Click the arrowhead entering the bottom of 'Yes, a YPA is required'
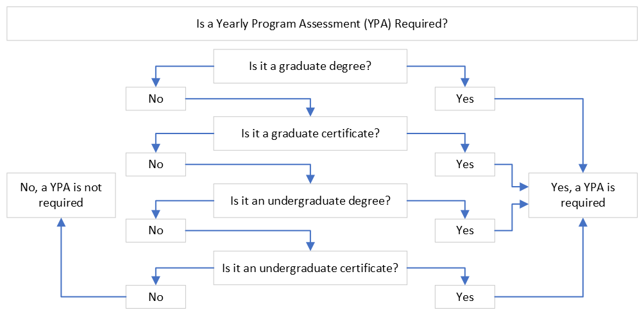 (x=582, y=221)
